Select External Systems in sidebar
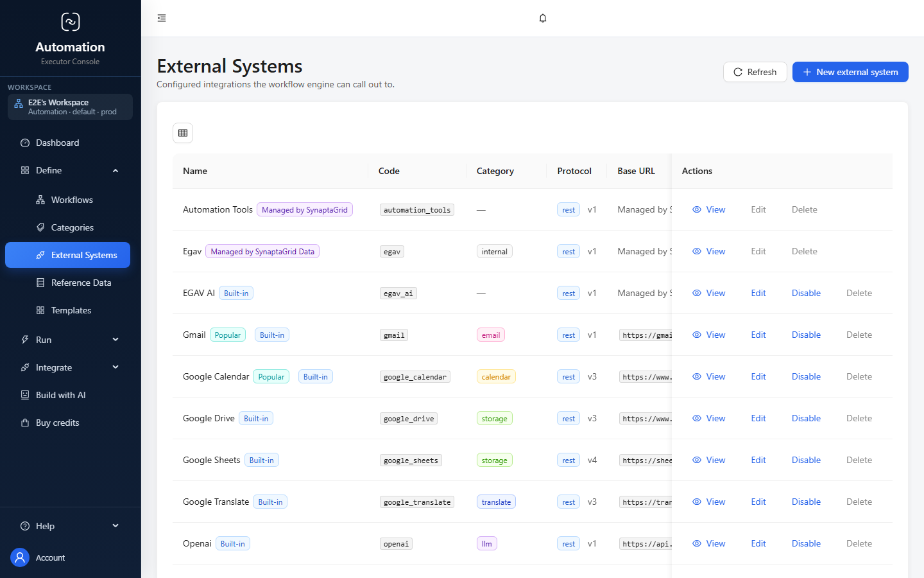Image resolution: width=924 pixels, height=578 pixels. [x=67, y=255]
